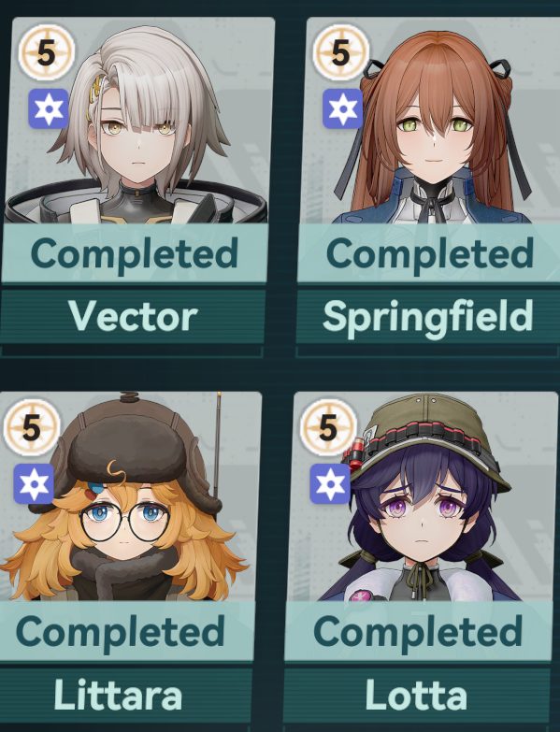
Task: Click the Littara name label
Action: click(x=118, y=696)
